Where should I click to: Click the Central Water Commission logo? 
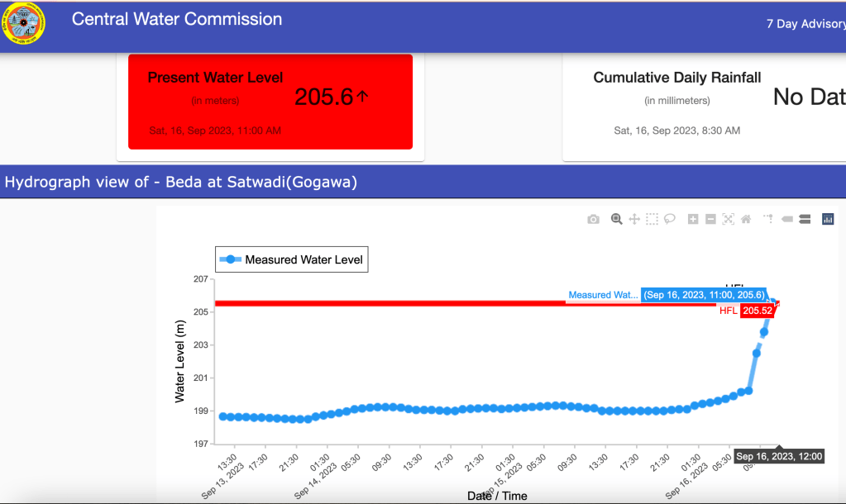(x=25, y=23)
